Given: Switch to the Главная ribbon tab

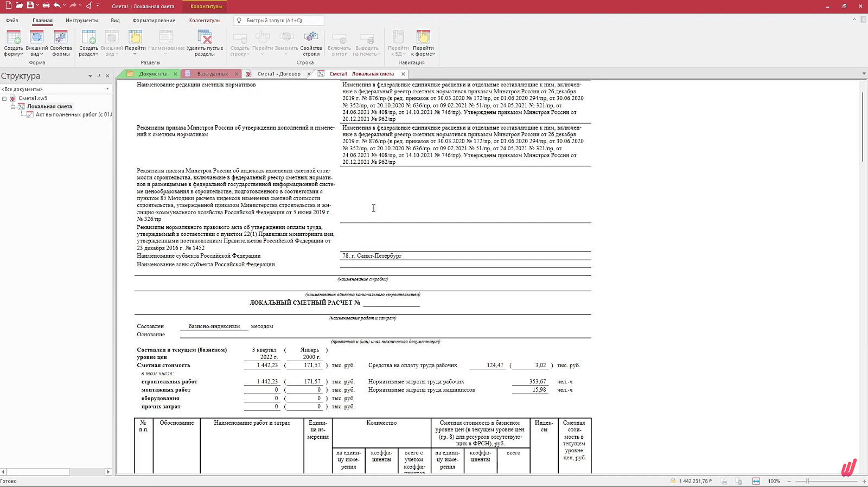Looking at the screenshot, I should pyautogui.click(x=42, y=21).
